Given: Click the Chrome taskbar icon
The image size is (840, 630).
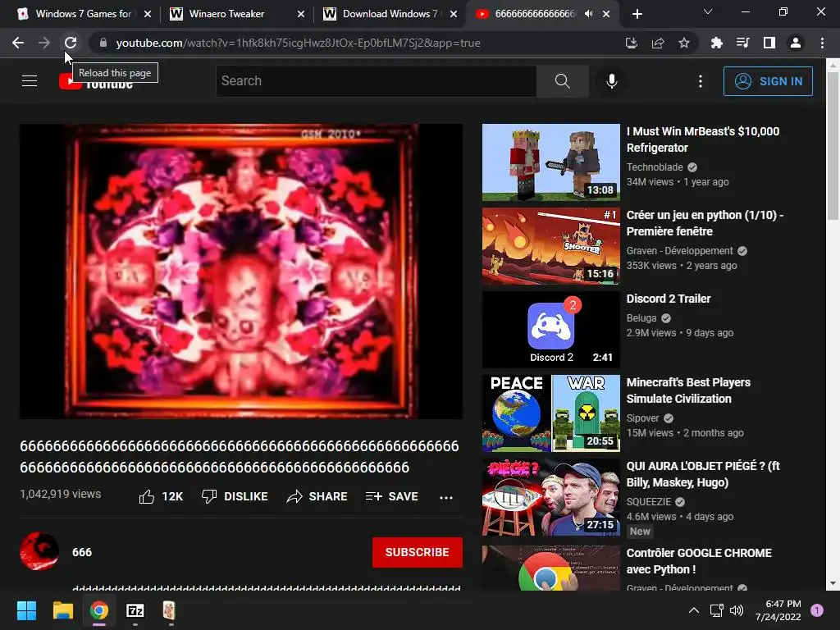Looking at the screenshot, I should 99,610.
